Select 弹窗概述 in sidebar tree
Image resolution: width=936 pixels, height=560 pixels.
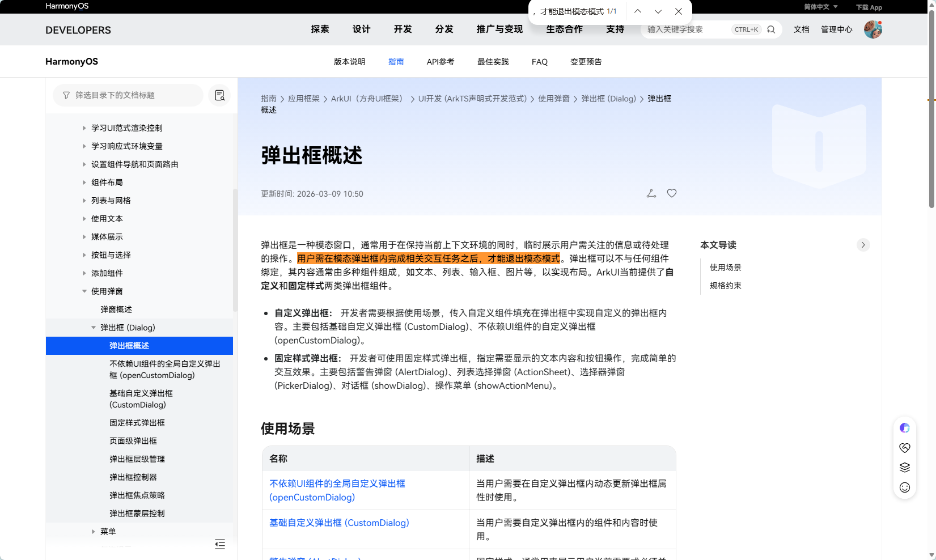(x=116, y=309)
